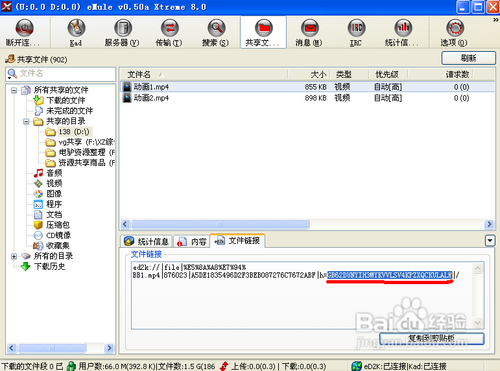This screenshot has height=371, width=500.
Task: Click the copy to clipboard button
Action: point(432,339)
